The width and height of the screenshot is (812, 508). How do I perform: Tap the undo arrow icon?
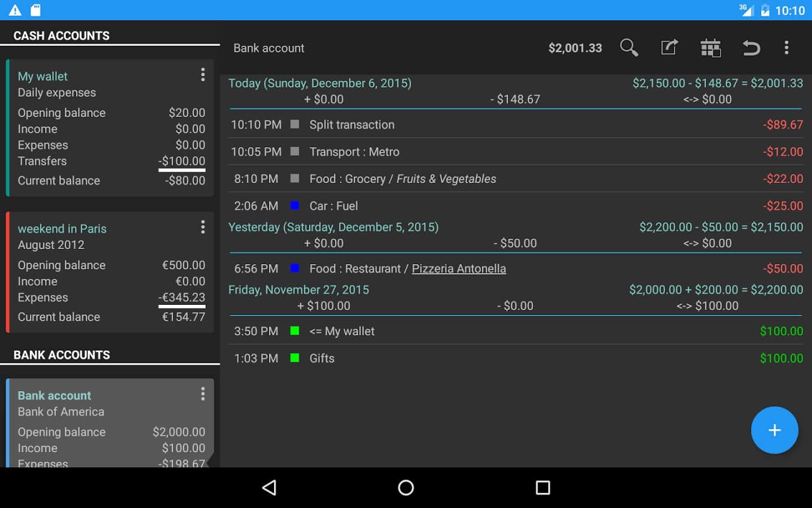pyautogui.click(x=751, y=48)
